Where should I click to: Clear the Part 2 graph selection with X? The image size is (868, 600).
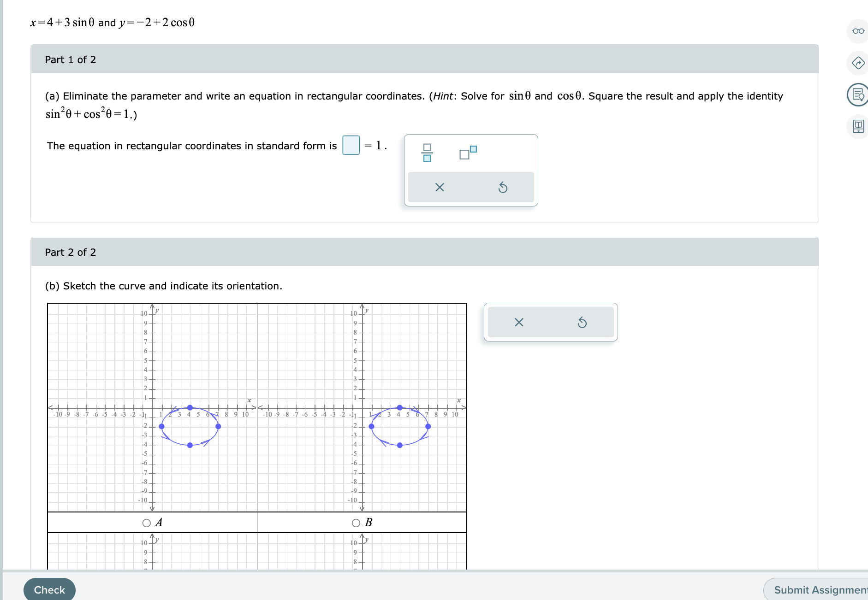pyautogui.click(x=519, y=322)
